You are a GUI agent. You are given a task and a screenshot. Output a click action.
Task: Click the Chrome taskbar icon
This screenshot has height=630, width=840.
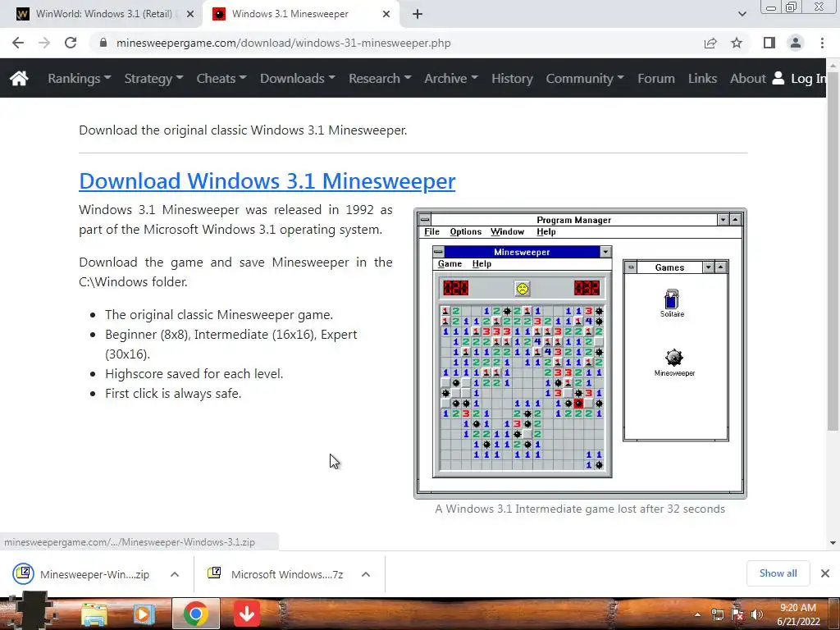[195, 614]
